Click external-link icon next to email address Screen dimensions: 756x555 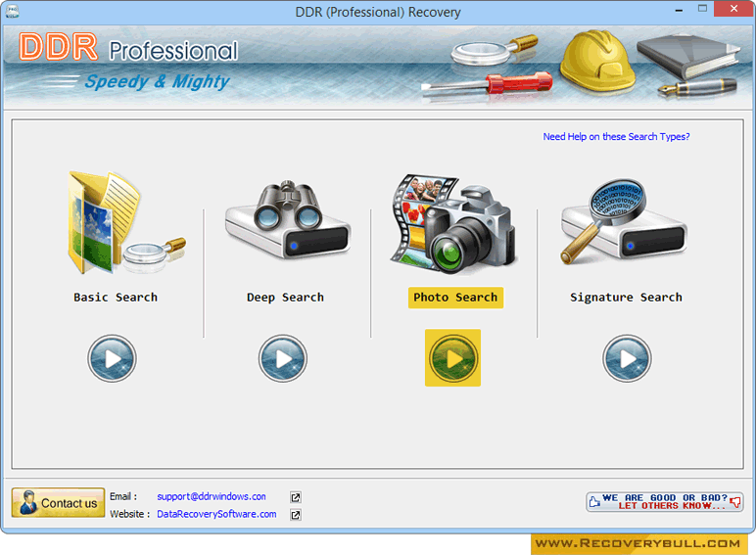(296, 497)
